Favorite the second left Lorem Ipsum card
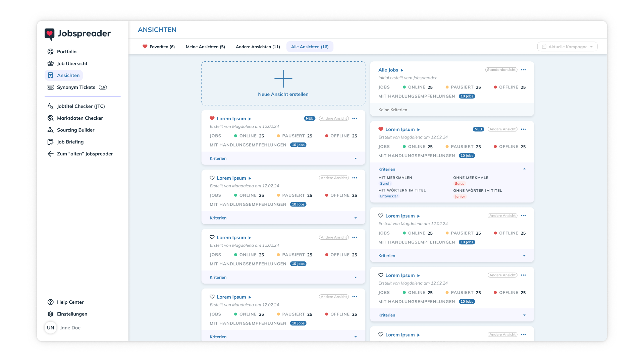 pos(212,178)
